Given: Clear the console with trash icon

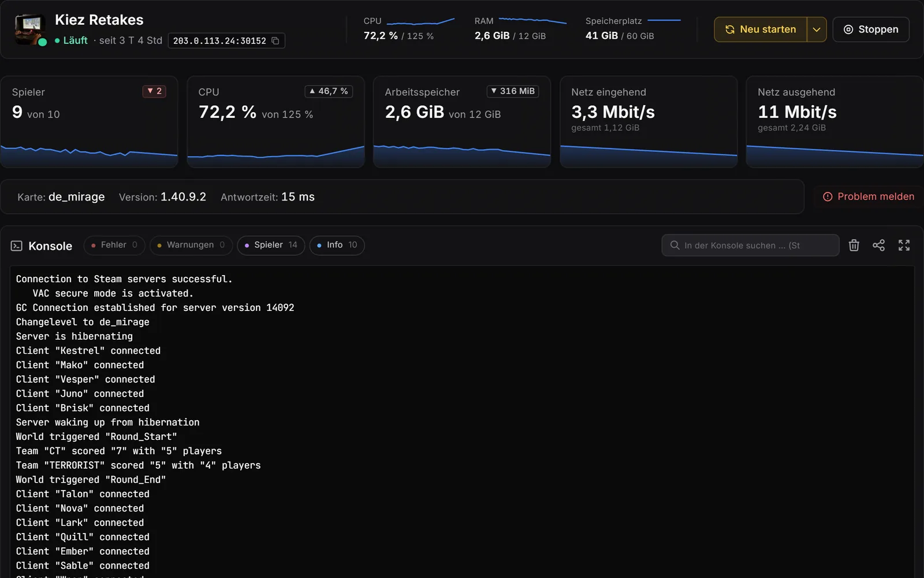Looking at the screenshot, I should pos(854,245).
